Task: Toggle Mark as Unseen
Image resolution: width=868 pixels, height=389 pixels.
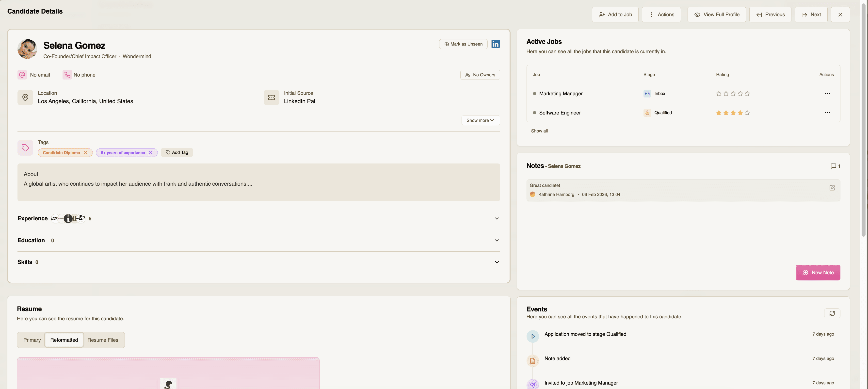Action: click(x=463, y=44)
